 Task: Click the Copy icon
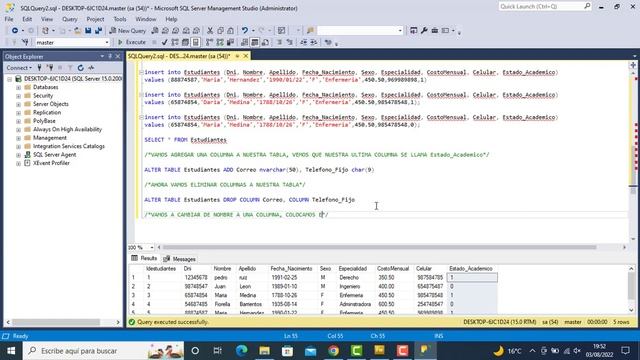point(220,31)
